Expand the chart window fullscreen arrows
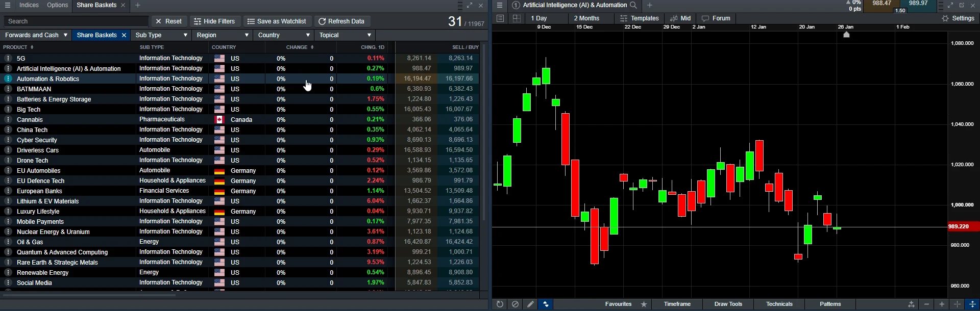980x311 pixels. click(950, 5)
